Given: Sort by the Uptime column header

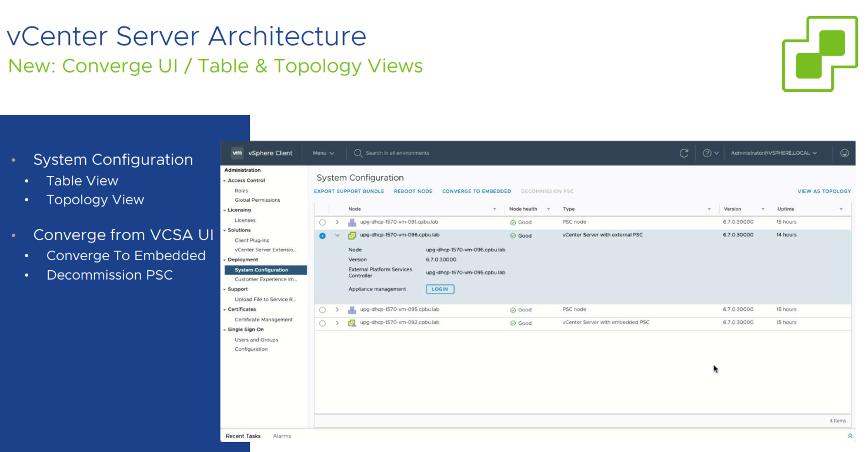Looking at the screenshot, I should (786, 209).
